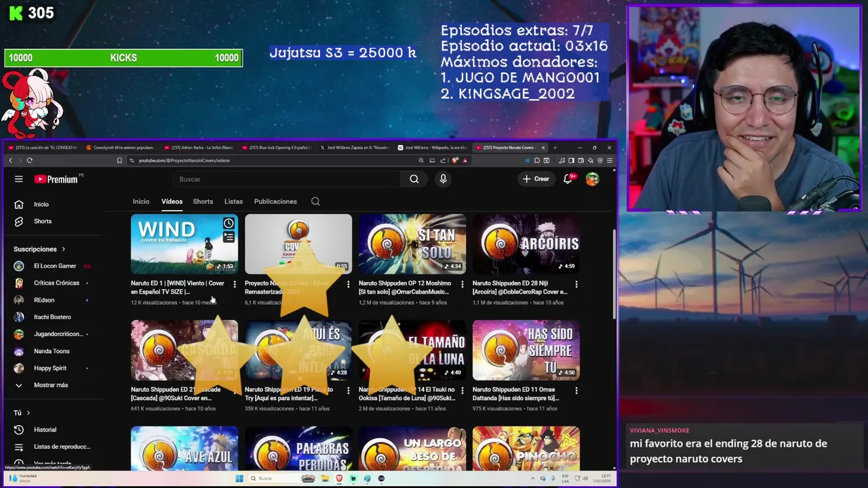Open Windows Start menu
The width and height of the screenshot is (868, 488).
239,479
